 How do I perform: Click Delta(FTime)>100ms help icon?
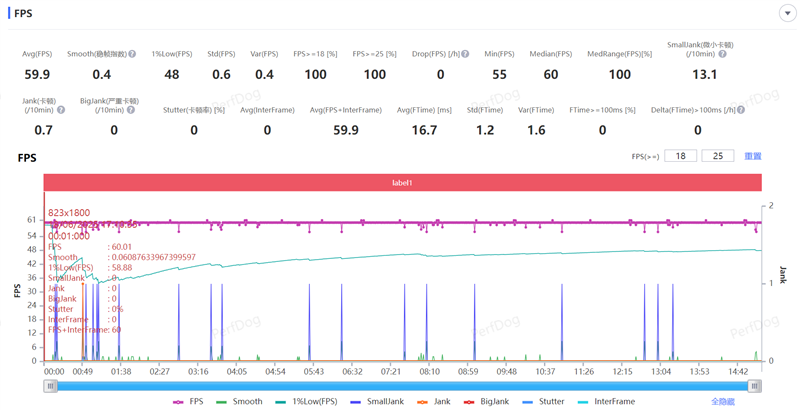(x=743, y=110)
